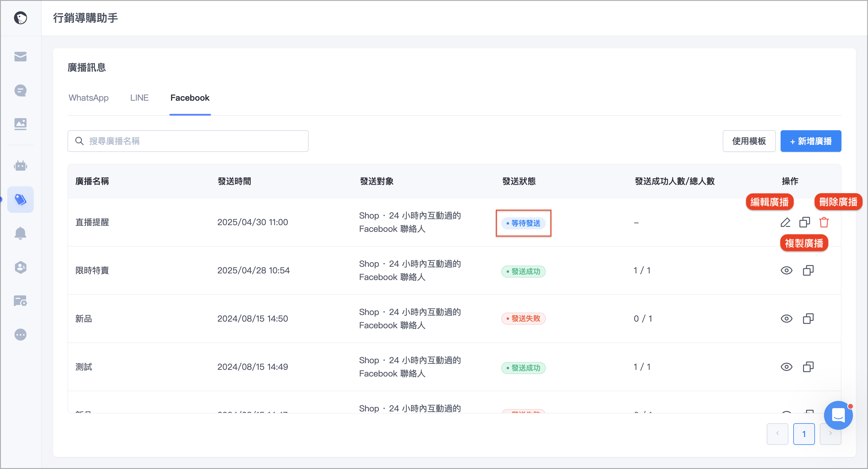View the 新品 broadcast dated 14:50
Screen dimensions: 868x469
coord(786,319)
